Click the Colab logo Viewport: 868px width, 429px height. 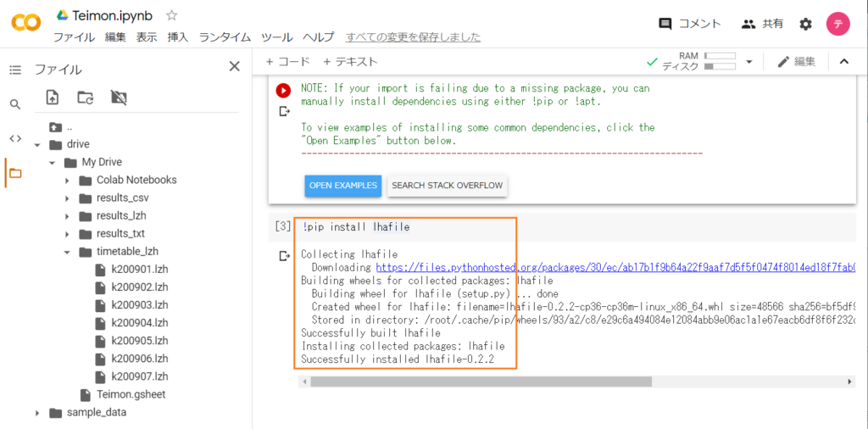click(25, 23)
